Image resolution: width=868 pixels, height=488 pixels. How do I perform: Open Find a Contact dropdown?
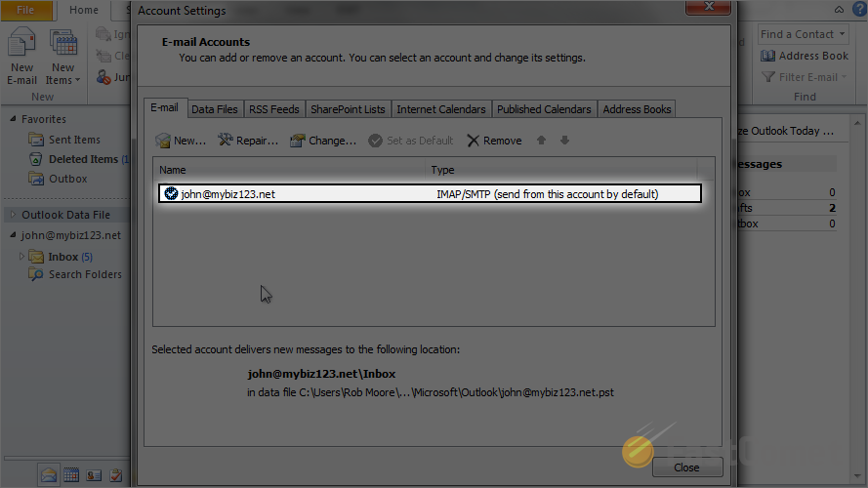coord(842,34)
